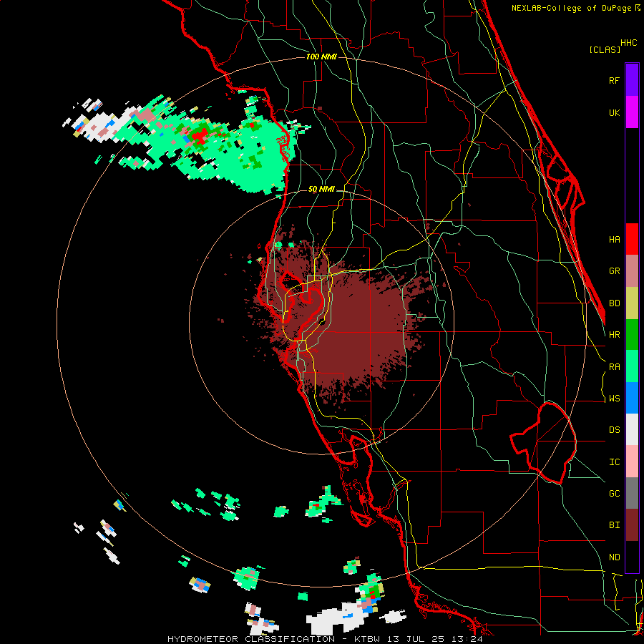Click the UK legend label
644x644 pixels.
[614, 113]
